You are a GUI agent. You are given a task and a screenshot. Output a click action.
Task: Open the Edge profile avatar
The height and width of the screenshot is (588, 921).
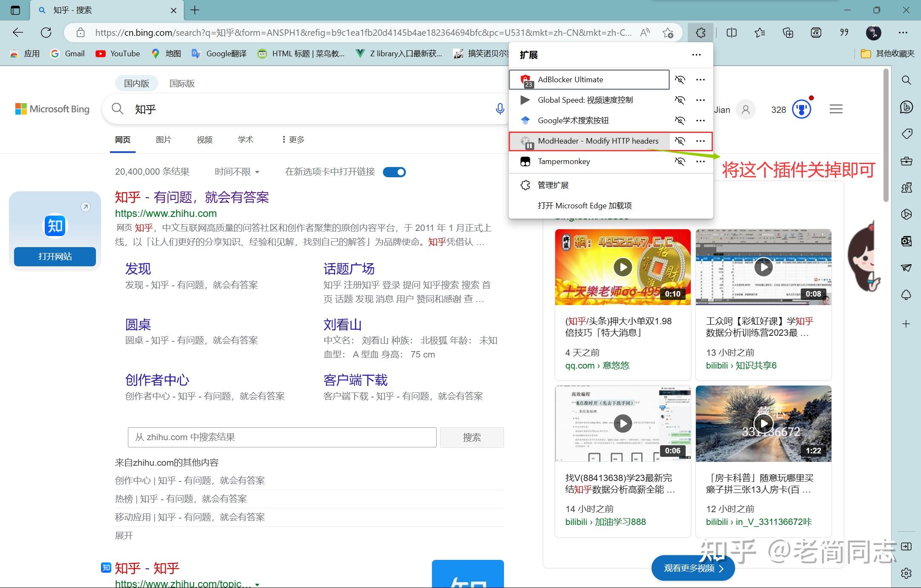874,33
